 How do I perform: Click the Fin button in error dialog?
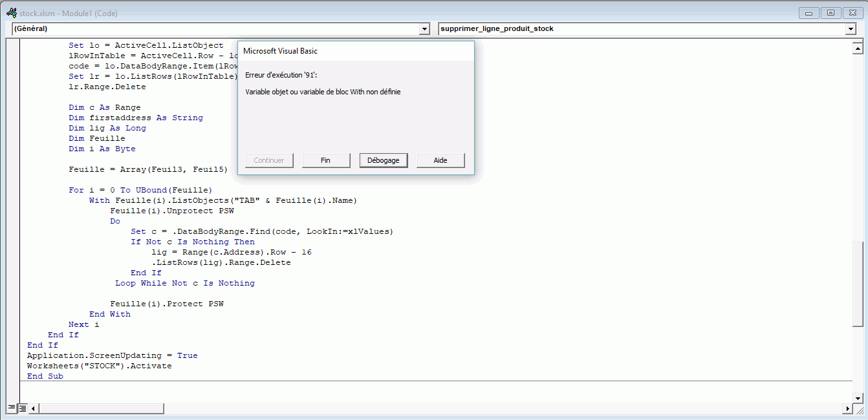tap(326, 160)
